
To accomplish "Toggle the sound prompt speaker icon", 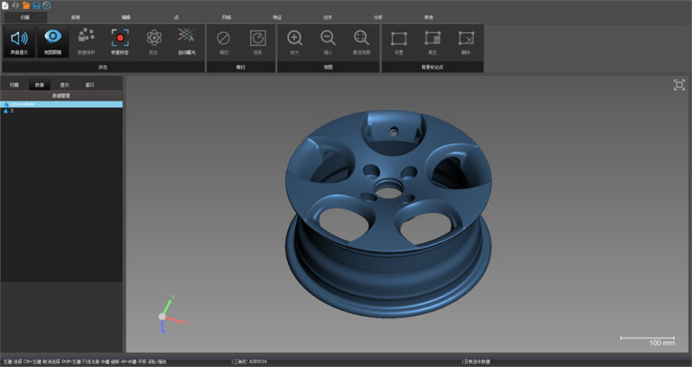I will click(x=19, y=39).
